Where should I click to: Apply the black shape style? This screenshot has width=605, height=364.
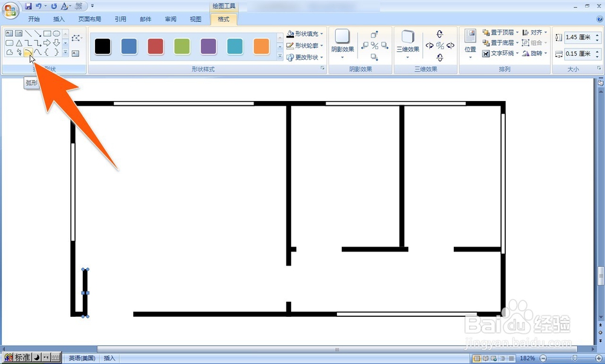[x=103, y=47]
